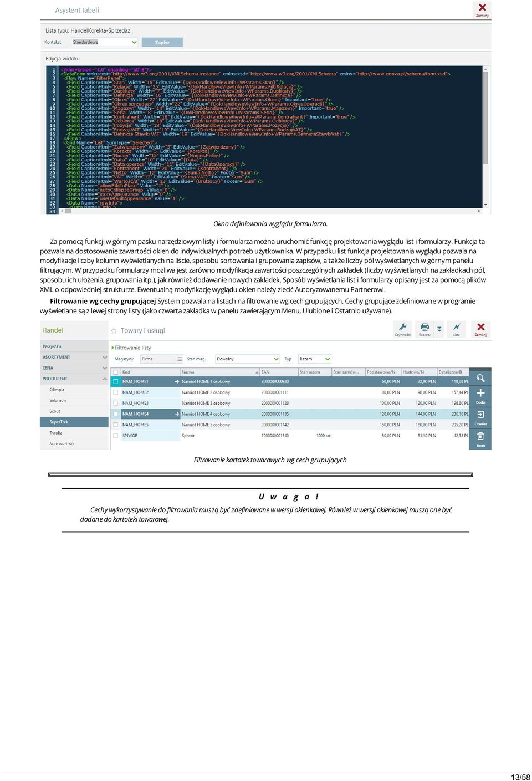
Task: Click the Usuń trash icon
Action: pyautogui.click(x=480, y=438)
